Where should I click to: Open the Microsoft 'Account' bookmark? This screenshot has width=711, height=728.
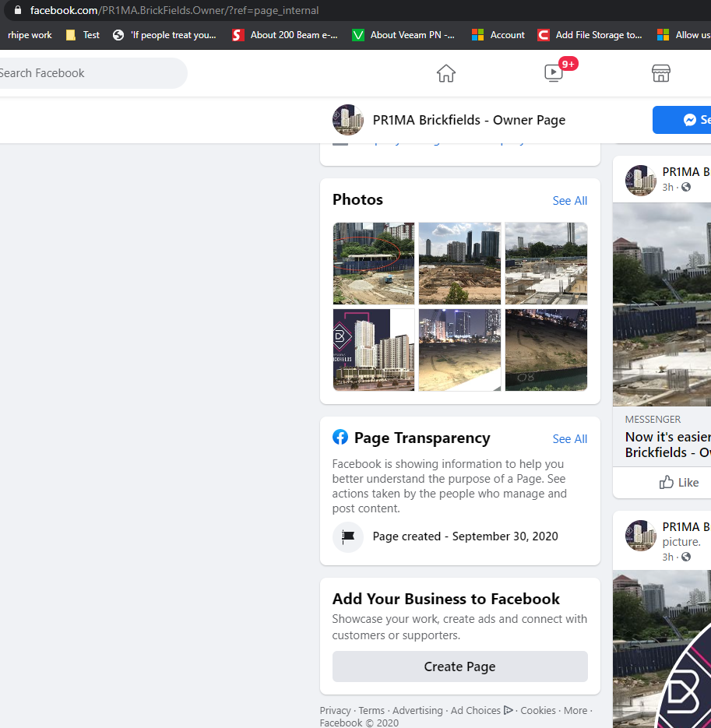click(498, 35)
